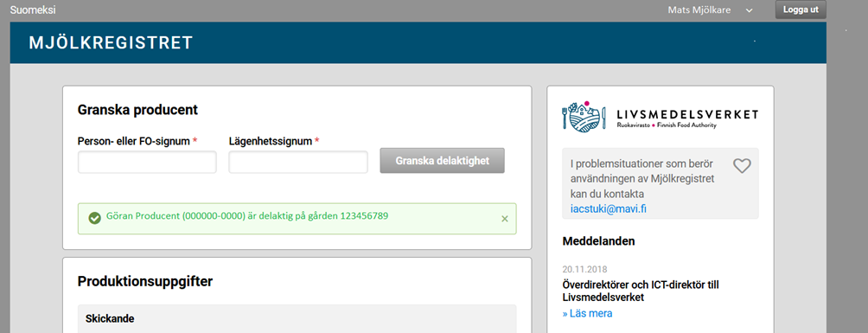Click the Livsmedelsverket logo
Viewport: 868px width, 333px height.
pos(660,117)
